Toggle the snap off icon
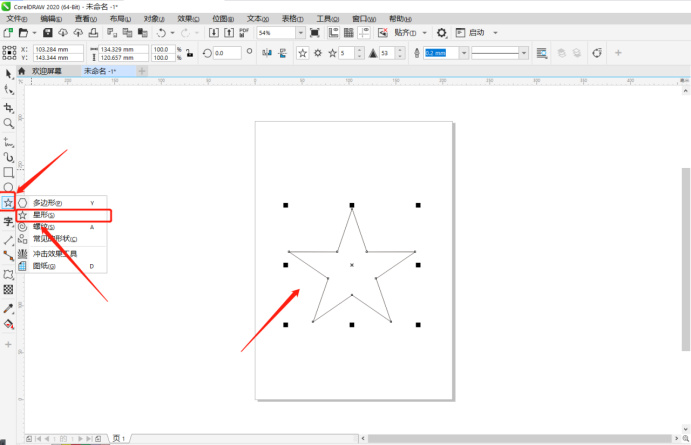 tap(383, 33)
